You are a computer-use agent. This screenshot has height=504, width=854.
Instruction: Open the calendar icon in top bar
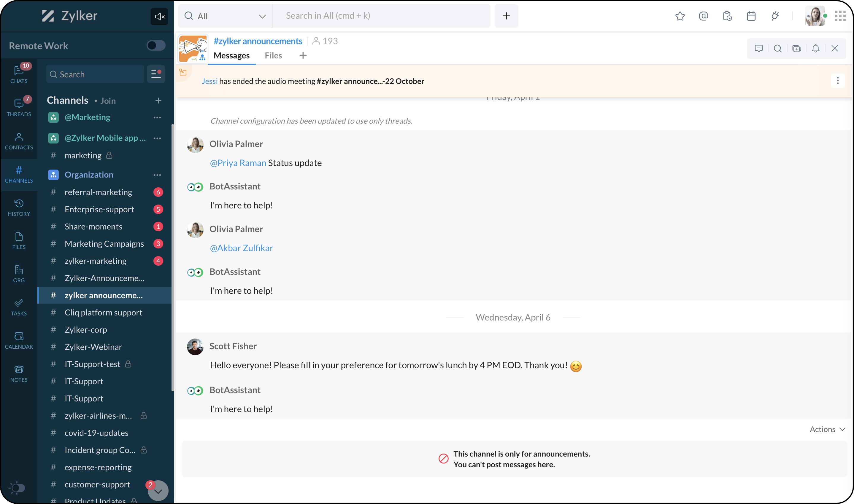coord(751,16)
